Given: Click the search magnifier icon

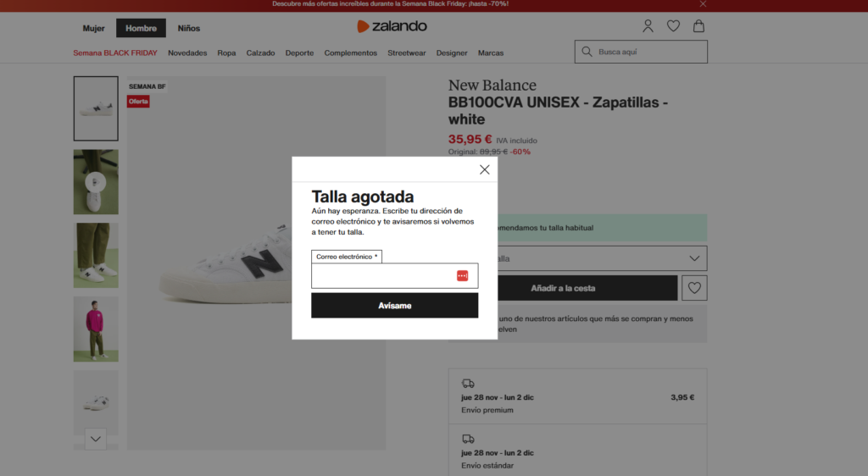Looking at the screenshot, I should [587, 52].
